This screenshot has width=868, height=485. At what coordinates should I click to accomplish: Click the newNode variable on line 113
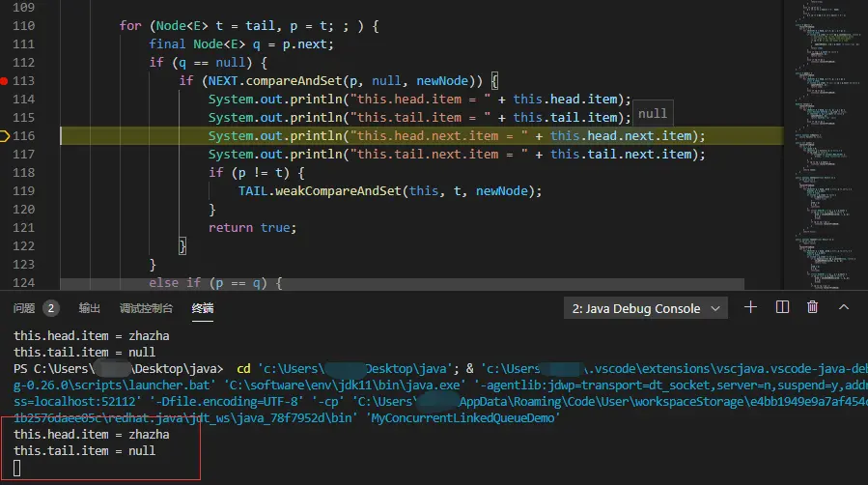442,81
